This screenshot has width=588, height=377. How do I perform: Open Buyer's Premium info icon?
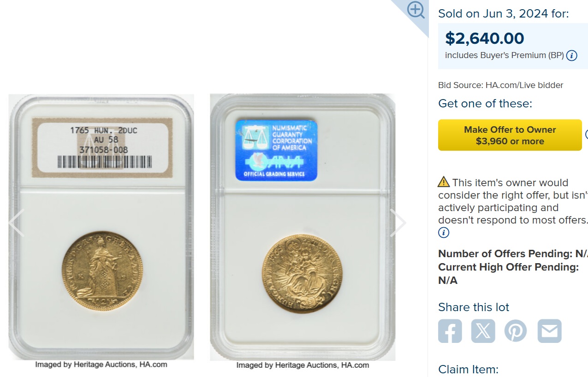571,56
